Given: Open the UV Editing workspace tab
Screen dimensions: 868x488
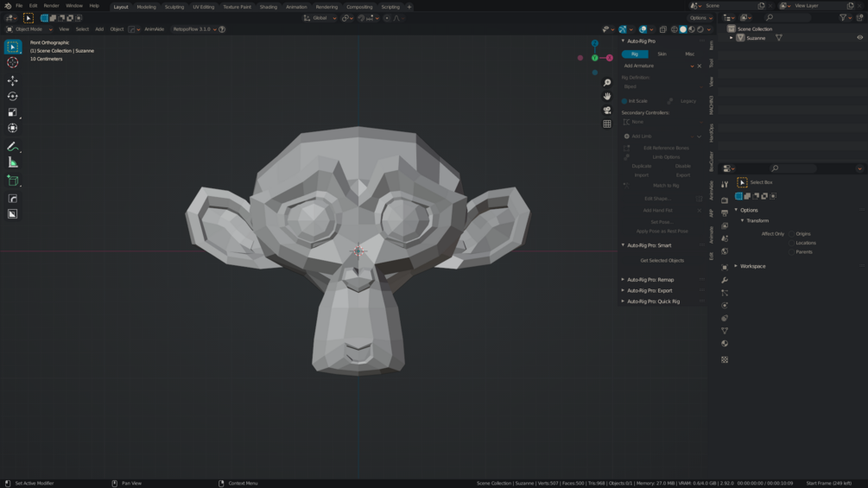Looking at the screenshot, I should coord(204,7).
